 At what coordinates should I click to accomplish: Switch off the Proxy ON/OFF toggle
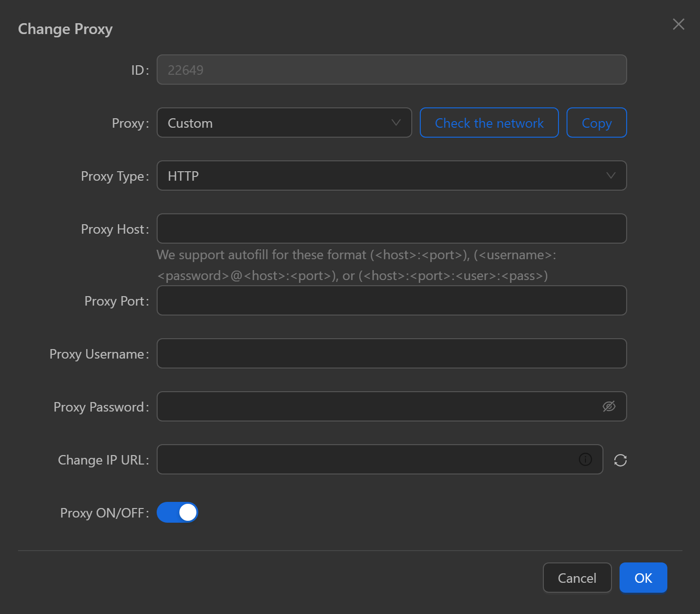tap(177, 512)
